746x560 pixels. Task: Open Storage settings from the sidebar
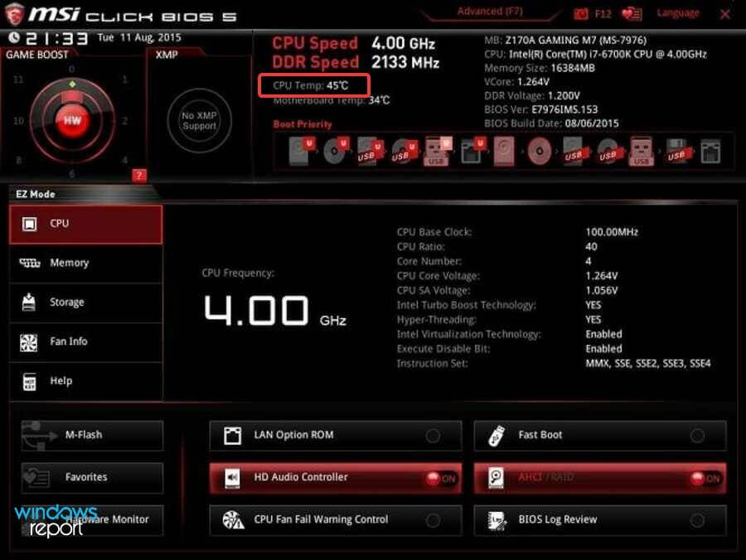coord(85,302)
